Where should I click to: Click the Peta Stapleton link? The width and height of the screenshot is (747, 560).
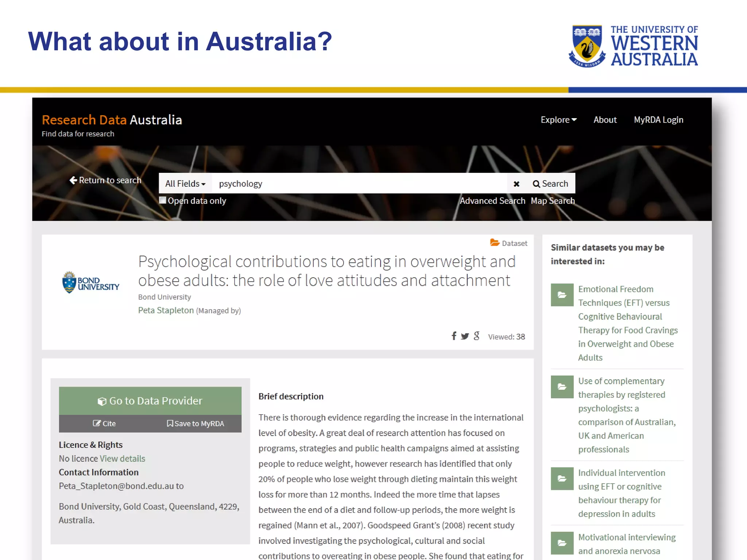166,310
